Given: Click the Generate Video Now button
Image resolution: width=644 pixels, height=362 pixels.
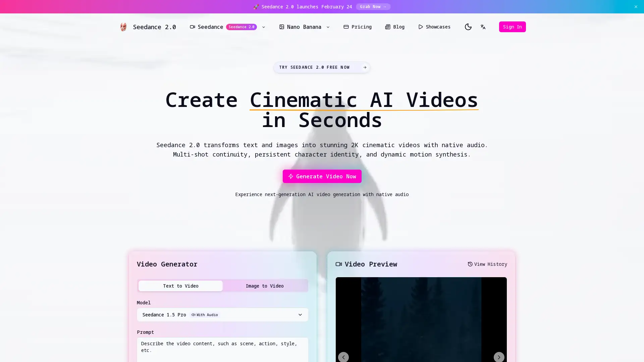Looking at the screenshot, I should point(322,176).
